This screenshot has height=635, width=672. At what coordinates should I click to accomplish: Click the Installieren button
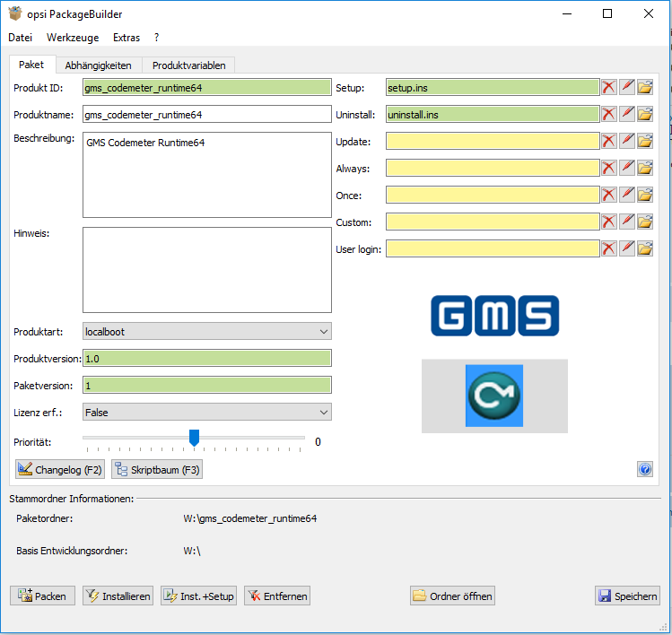pyautogui.click(x=118, y=596)
